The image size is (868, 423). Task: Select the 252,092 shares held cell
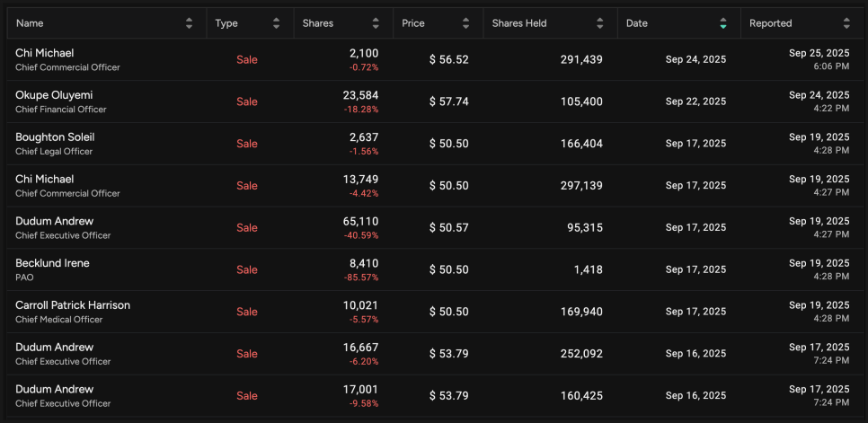pos(581,354)
